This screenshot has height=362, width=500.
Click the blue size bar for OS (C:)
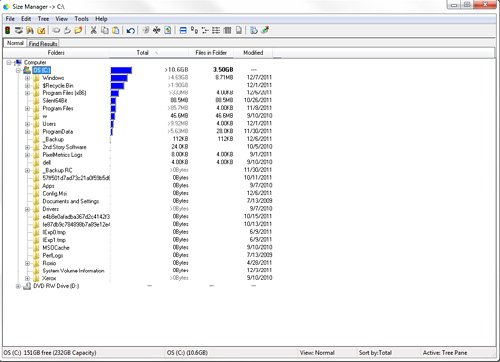coord(121,70)
